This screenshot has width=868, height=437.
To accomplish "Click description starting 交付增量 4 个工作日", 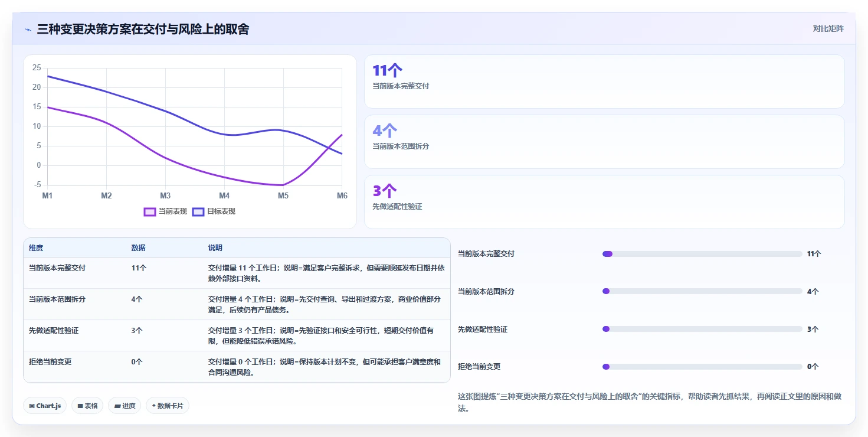I will [x=325, y=304].
